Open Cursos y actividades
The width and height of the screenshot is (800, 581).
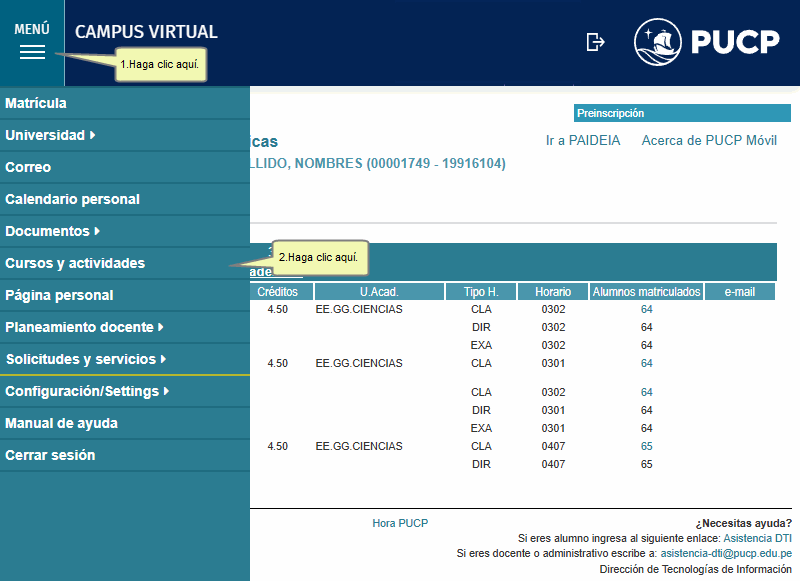(x=124, y=263)
